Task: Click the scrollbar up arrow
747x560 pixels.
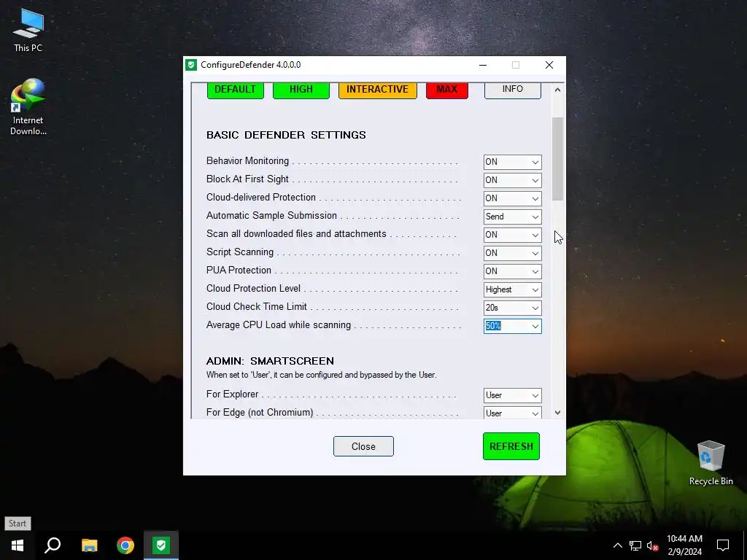Action: (558, 90)
